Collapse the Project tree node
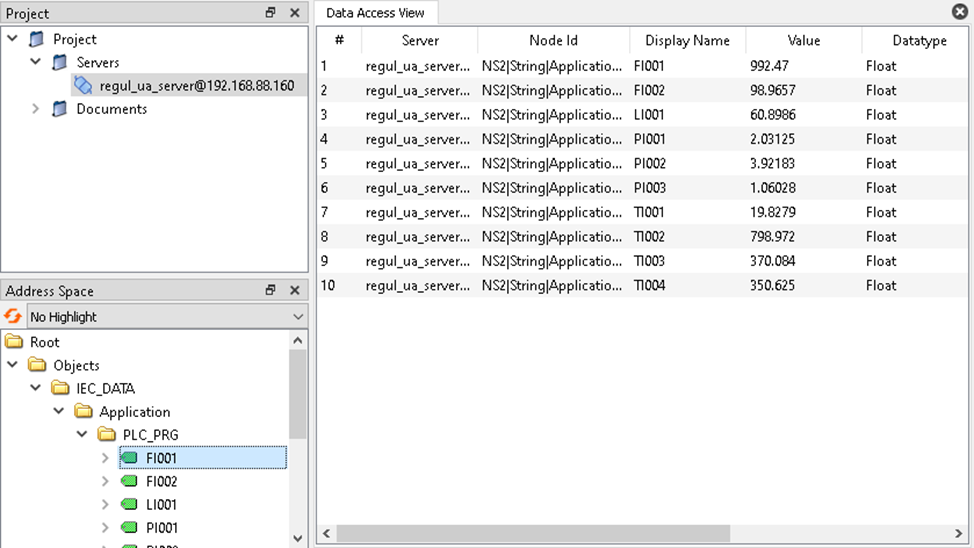 12,39
